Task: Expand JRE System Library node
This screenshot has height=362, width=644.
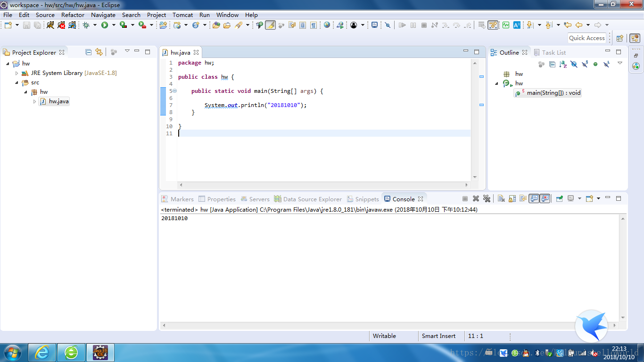Action: point(17,73)
